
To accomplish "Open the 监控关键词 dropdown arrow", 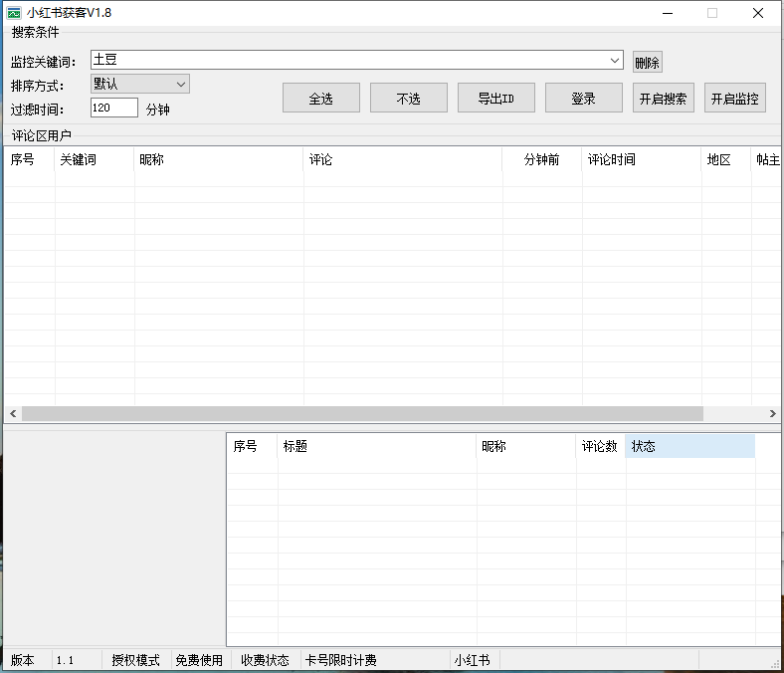I will (615, 61).
